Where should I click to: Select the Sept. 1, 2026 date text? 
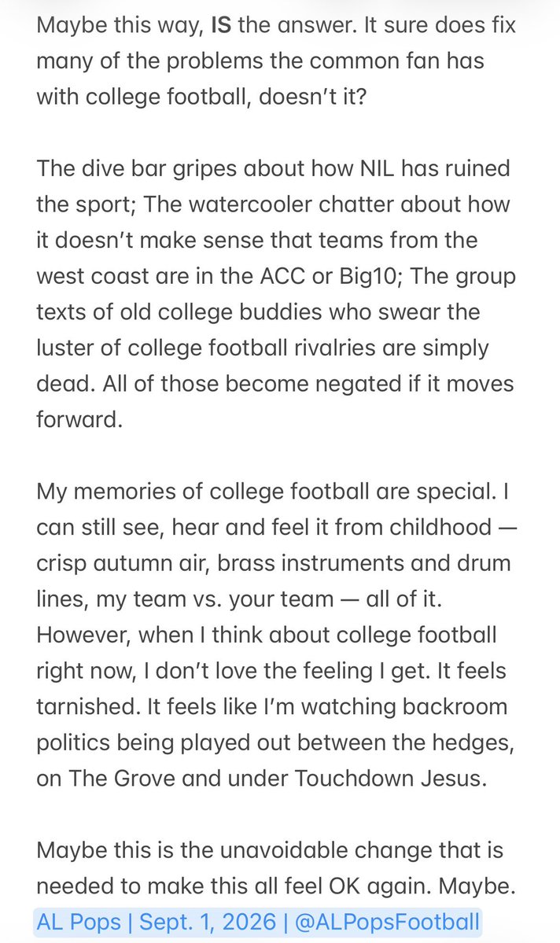tap(208, 922)
